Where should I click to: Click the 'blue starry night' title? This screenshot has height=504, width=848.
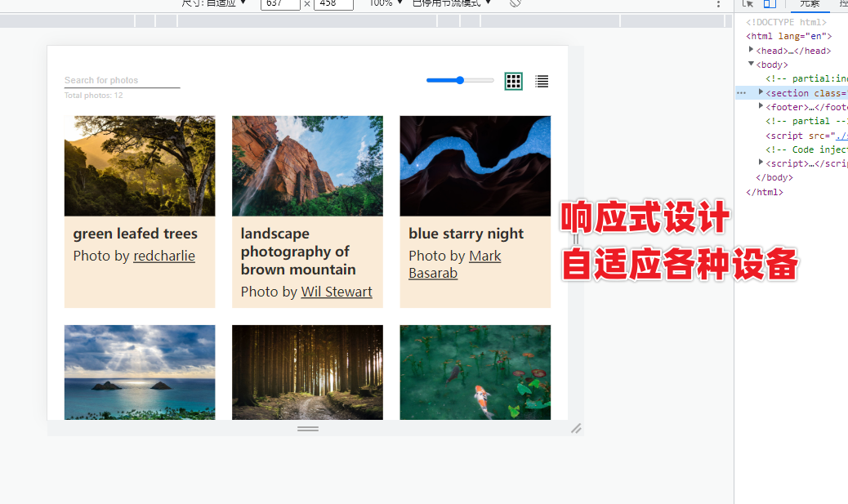(466, 234)
